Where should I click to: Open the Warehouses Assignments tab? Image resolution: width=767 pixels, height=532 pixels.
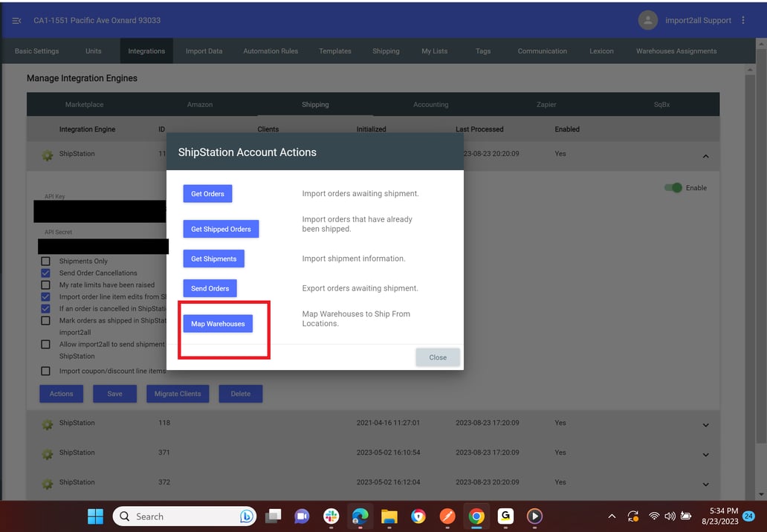(x=676, y=51)
